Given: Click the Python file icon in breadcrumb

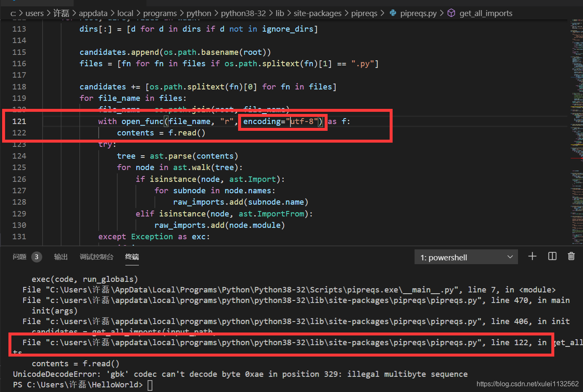Looking at the screenshot, I should pos(393,13).
